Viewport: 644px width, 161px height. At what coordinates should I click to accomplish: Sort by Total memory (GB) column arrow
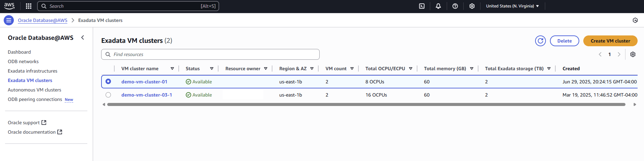point(472,69)
